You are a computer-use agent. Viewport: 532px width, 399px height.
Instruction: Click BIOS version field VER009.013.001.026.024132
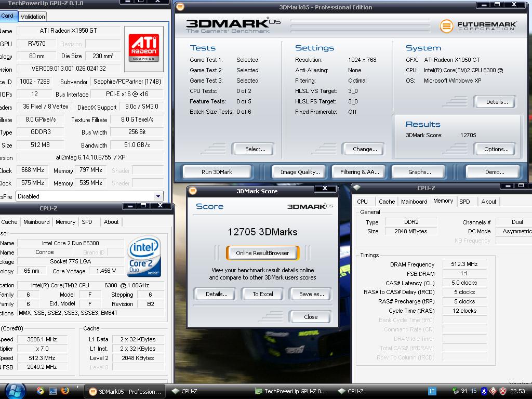click(x=69, y=69)
